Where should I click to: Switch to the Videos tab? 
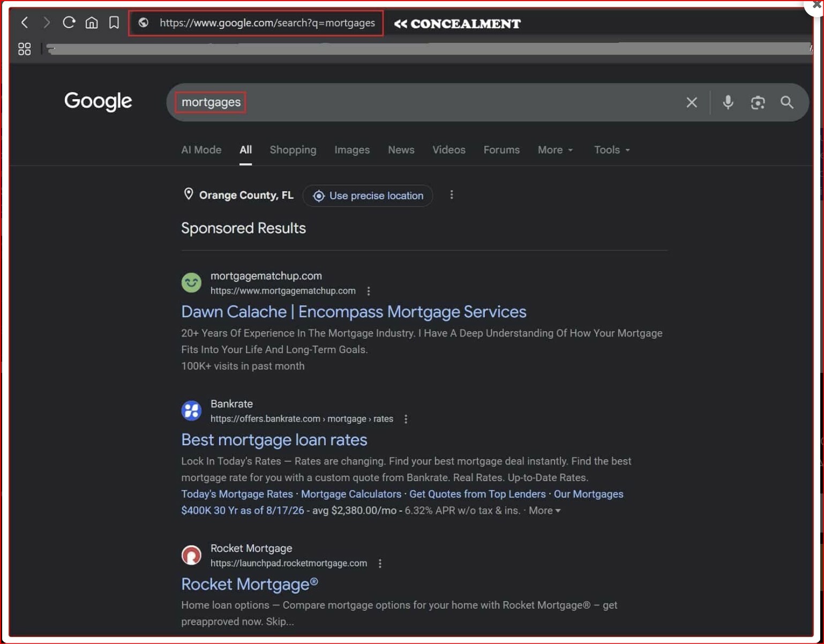[449, 150]
